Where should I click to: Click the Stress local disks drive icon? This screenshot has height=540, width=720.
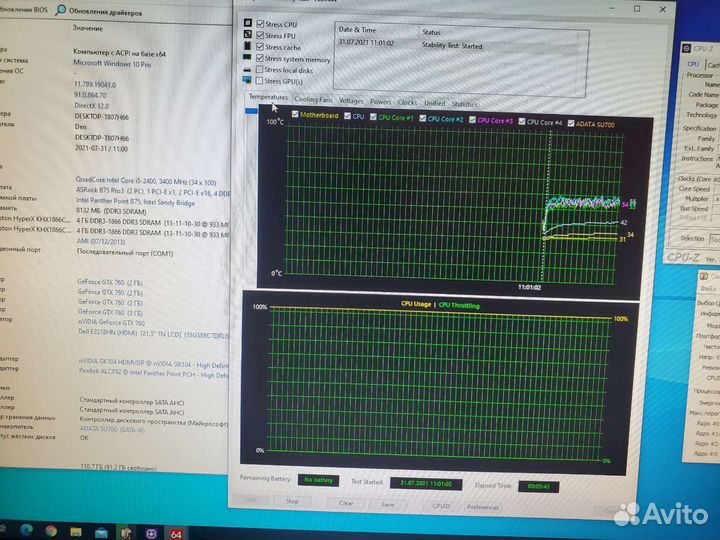247,69
